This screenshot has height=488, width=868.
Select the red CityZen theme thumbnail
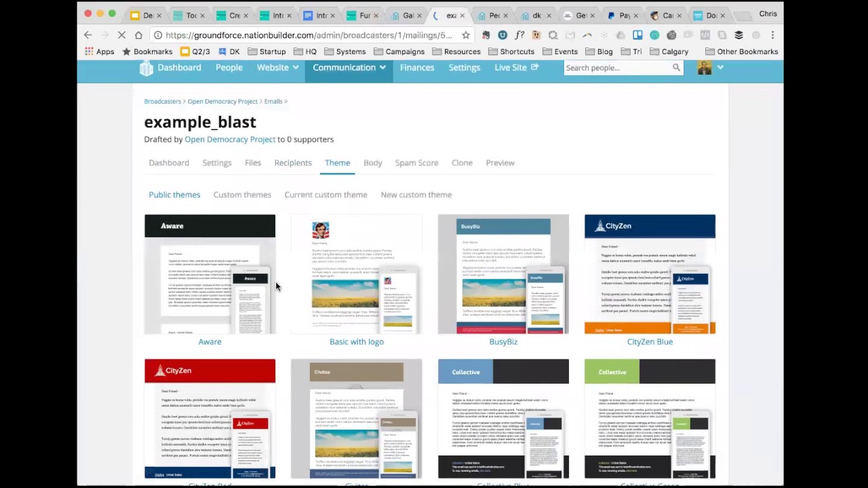pyautogui.click(x=210, y=418)
